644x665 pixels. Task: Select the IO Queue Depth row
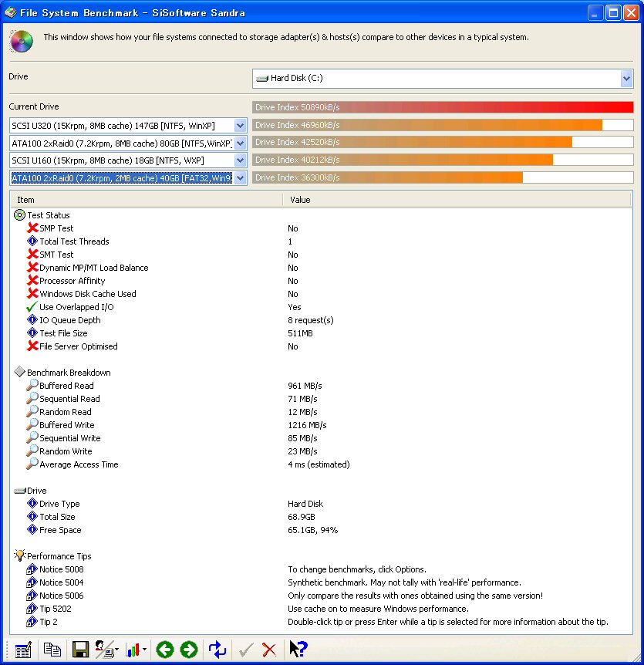tap(321, 320)
